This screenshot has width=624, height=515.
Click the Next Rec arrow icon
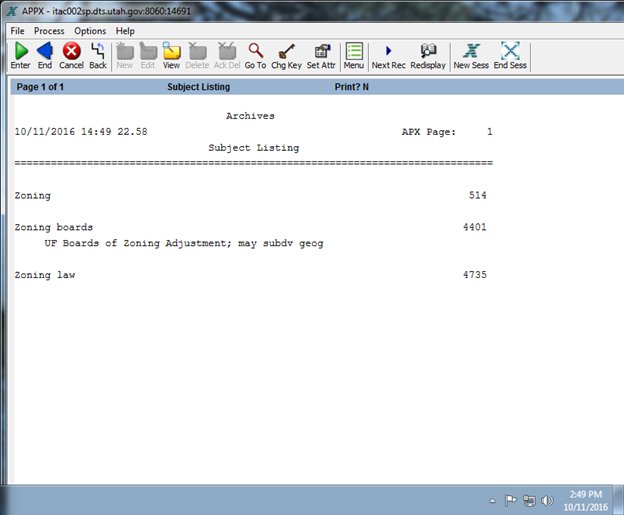click(x=388, y=51)
